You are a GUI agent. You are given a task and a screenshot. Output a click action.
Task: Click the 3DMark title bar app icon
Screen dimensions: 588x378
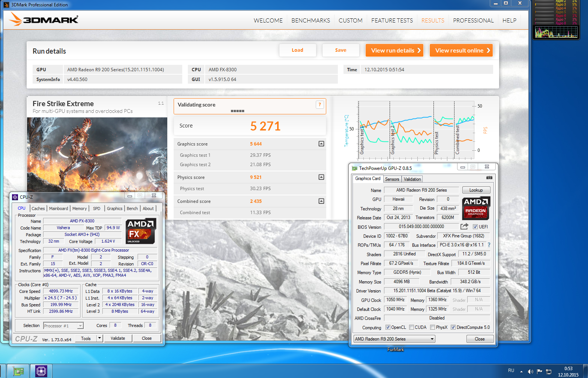click(6, 5)
